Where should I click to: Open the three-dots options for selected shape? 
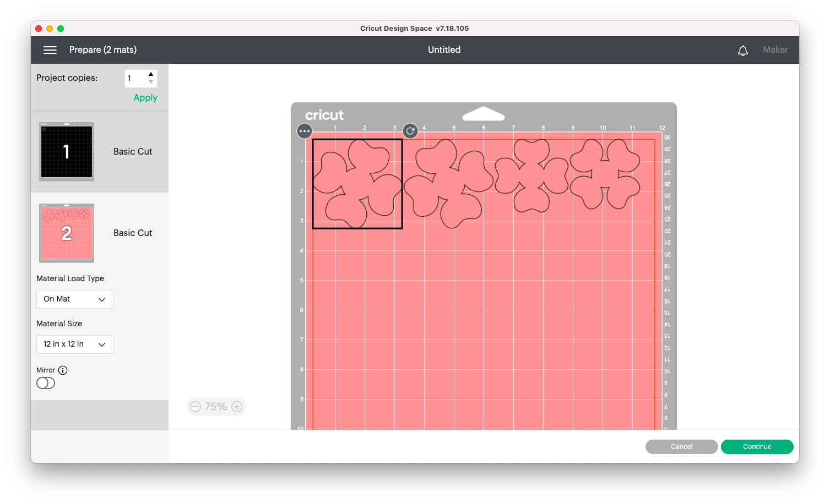coord(305,131)
